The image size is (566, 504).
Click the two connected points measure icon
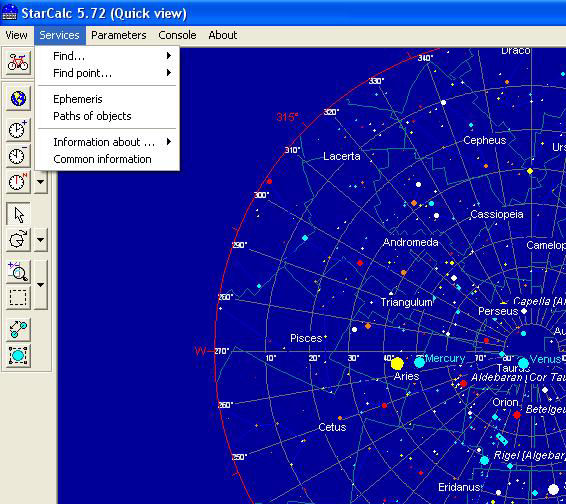(x=18, y=330)
